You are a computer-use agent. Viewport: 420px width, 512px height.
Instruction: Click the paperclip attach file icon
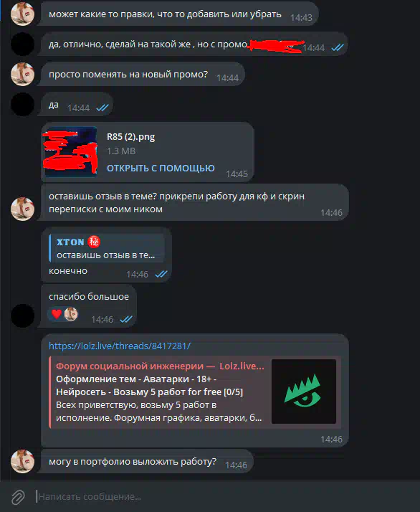[x=18, y=497]
